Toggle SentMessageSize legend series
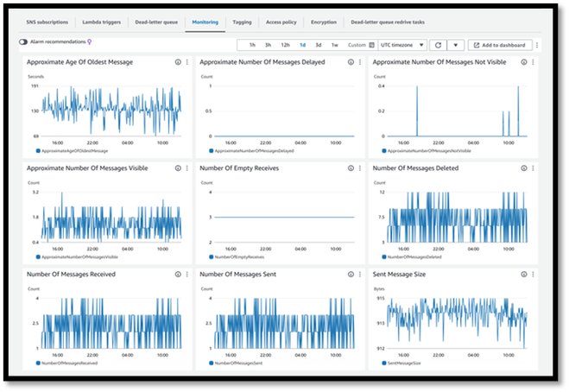569x392 pixels. pyautogui.click(x=401, y=363)
